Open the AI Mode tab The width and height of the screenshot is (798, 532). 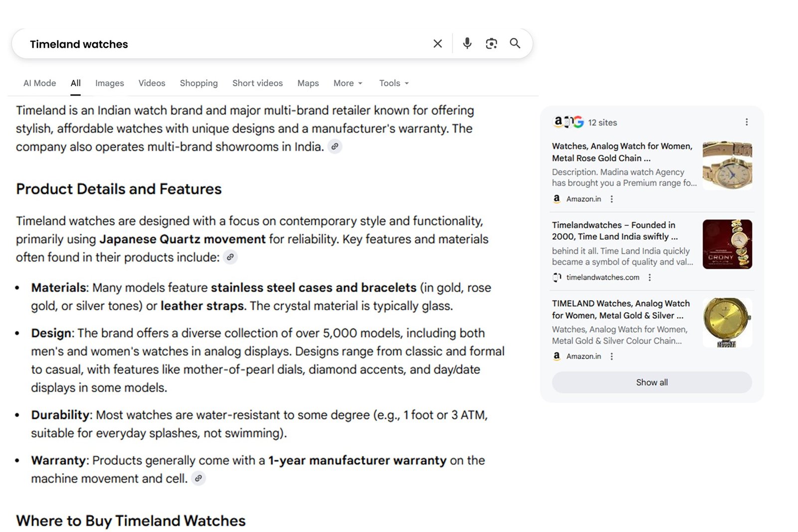click(39, 83)
